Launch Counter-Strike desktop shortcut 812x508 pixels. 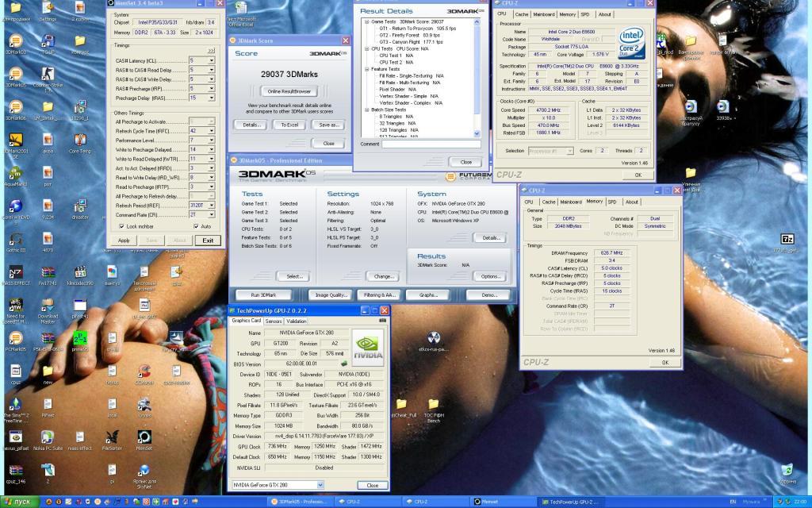(48, 74)
